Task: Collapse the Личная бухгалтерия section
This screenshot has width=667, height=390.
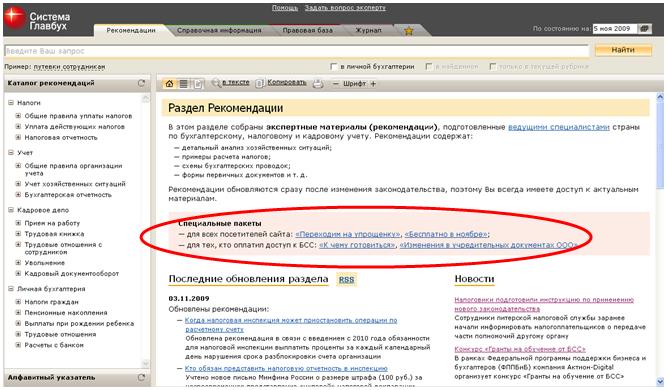Action: pos(11,289)
